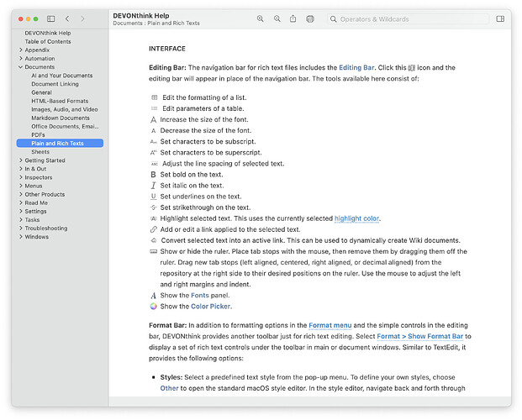Viewport: 522px width, 420px height.
Task: Open the Color Picker link
Action: click(210, 307)
